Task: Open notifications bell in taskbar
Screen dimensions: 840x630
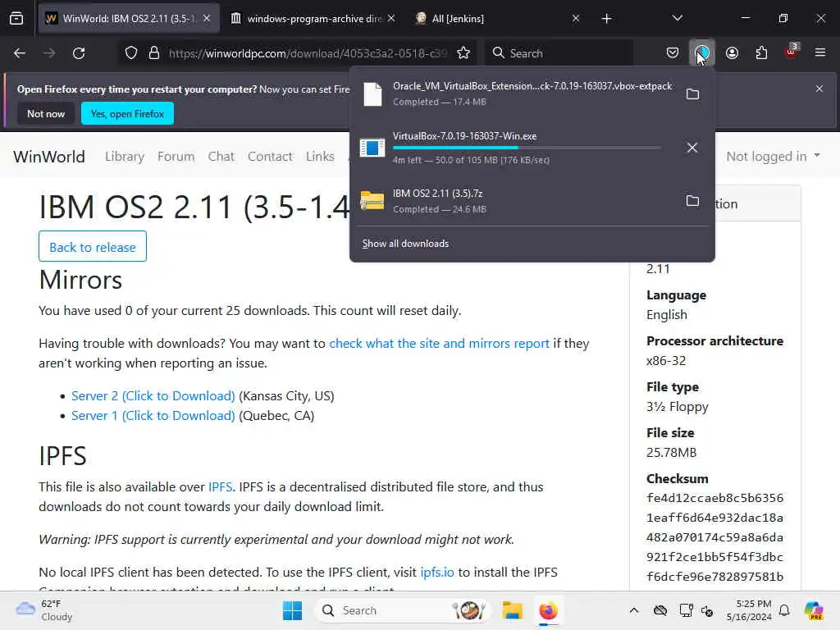Action: point(784,610)
